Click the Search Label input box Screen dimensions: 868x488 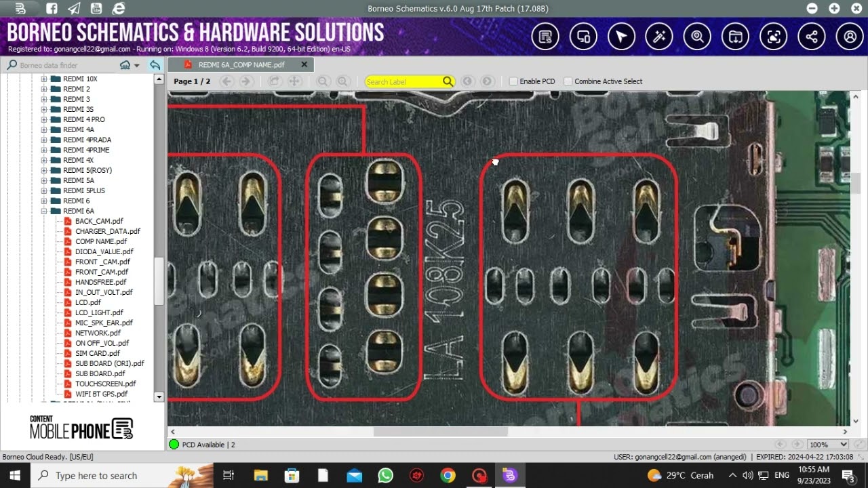[x=403, y=81]
